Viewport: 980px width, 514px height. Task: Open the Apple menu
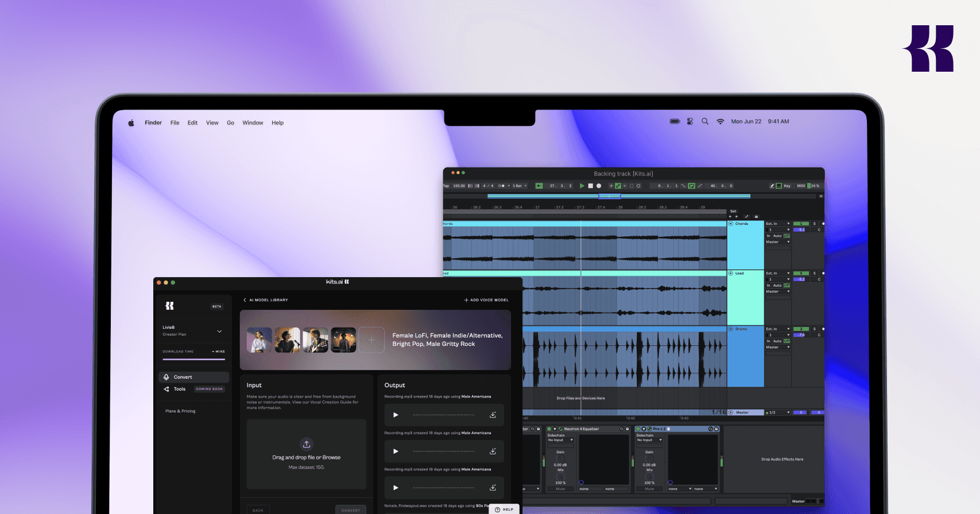131,123
